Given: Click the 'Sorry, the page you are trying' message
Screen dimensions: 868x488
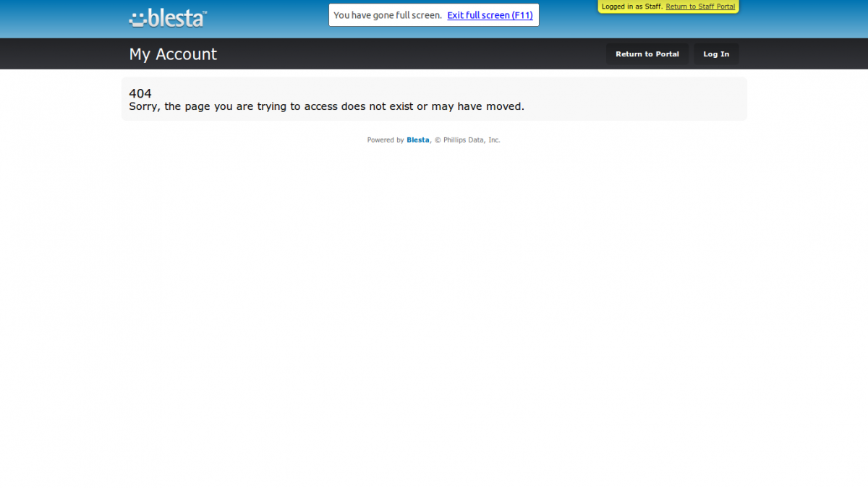Looking at the screenshot, I should [326, 106].
